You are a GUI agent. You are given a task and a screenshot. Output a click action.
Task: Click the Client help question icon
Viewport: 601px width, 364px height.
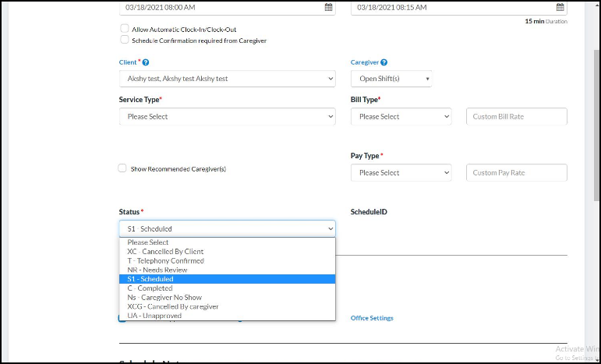(x=146, y=62)
